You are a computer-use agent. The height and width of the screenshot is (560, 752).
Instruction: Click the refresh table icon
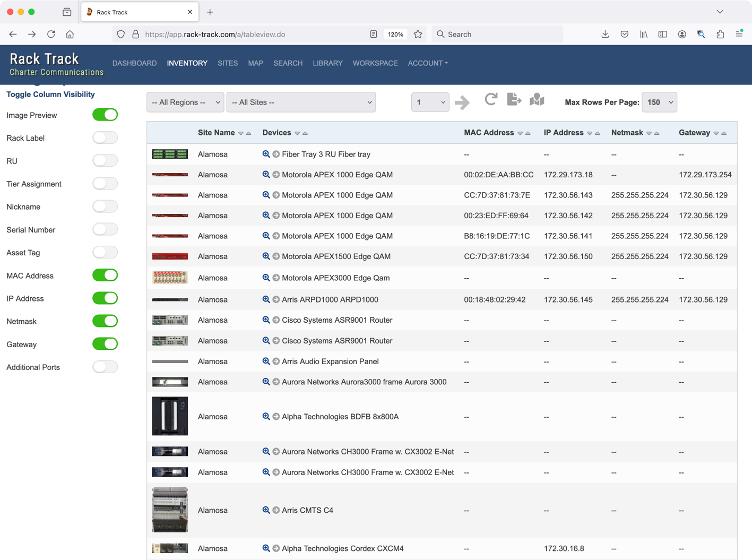coord(491,100)
